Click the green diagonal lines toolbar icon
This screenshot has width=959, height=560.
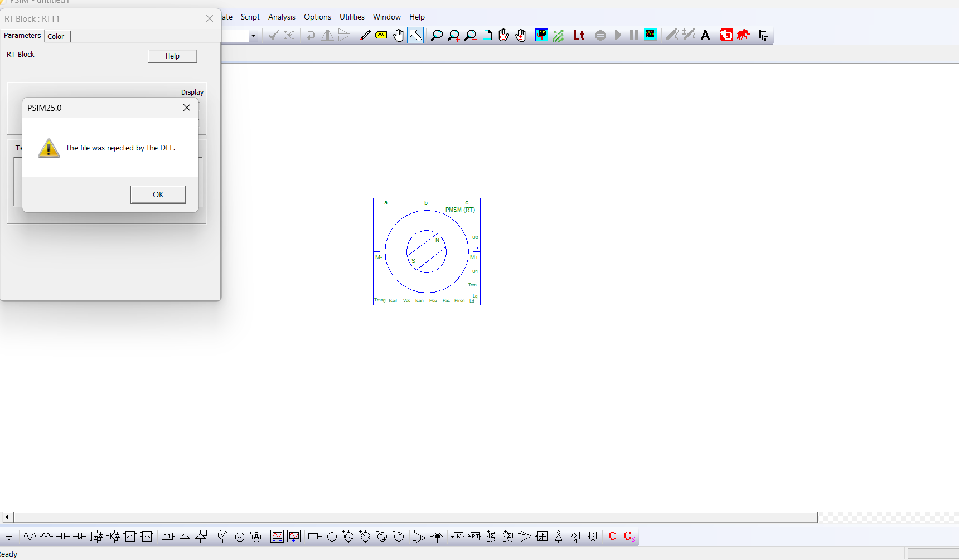coord(558,35)
